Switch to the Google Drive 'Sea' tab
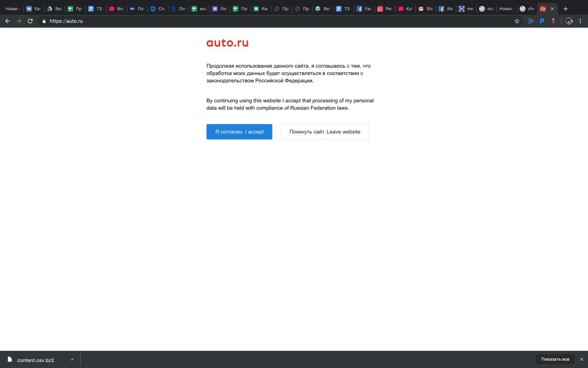588x368 pixels. pos(54,9)
